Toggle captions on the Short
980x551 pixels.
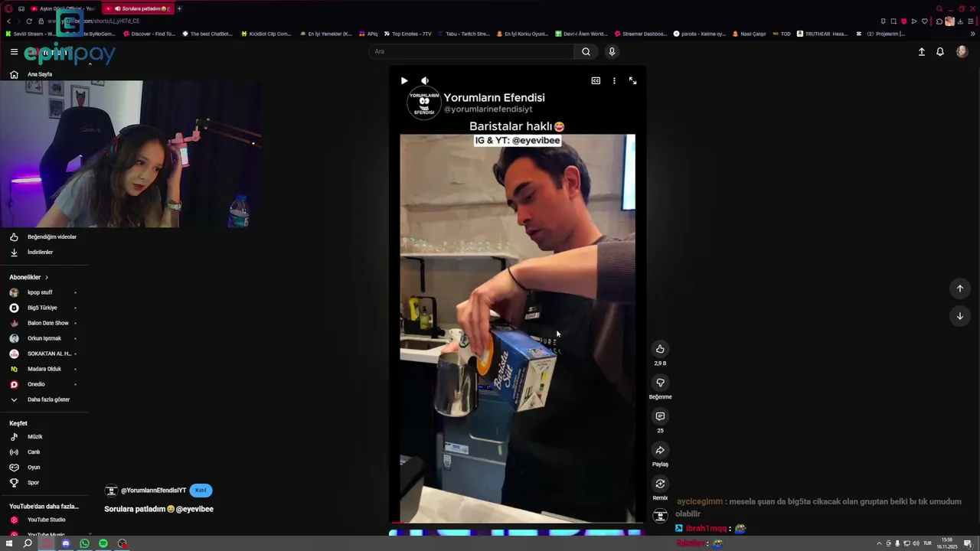click(596, 80)
